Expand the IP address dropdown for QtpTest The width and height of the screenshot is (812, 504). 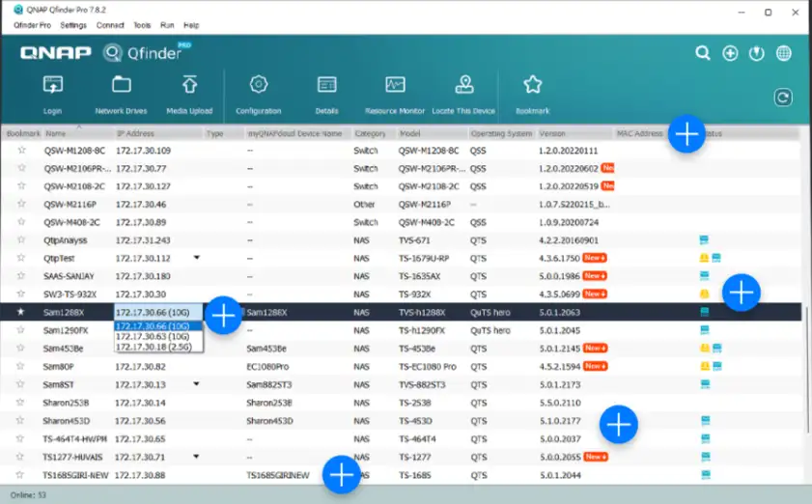pyautogui.click(x=197, y=258)
